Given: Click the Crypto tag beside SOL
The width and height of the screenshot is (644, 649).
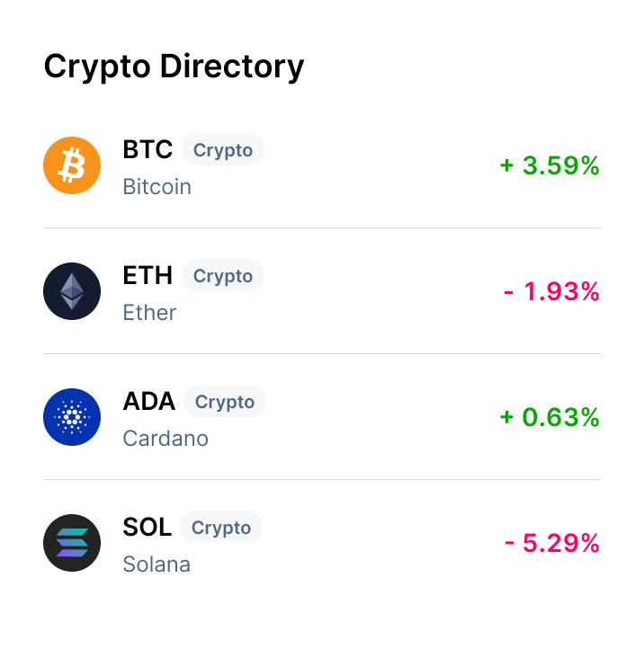Looking at the screenshot, I should coord(221,528).
